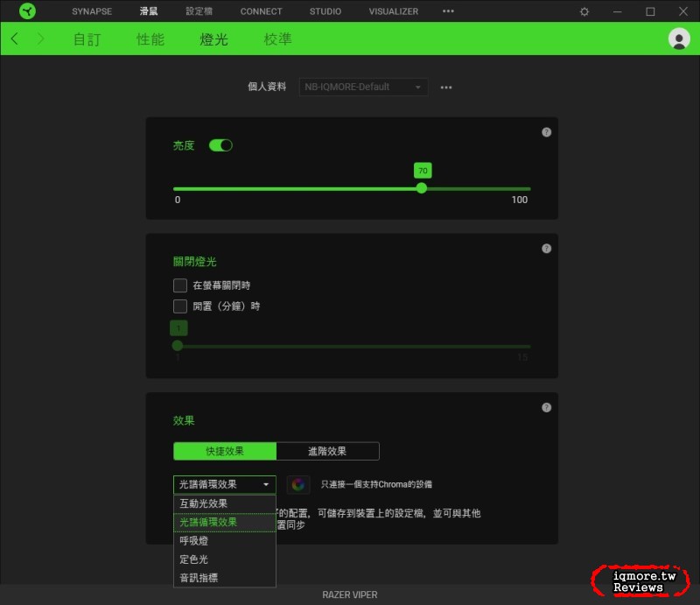Open the more modules ellipsis menu

point(447,11)
